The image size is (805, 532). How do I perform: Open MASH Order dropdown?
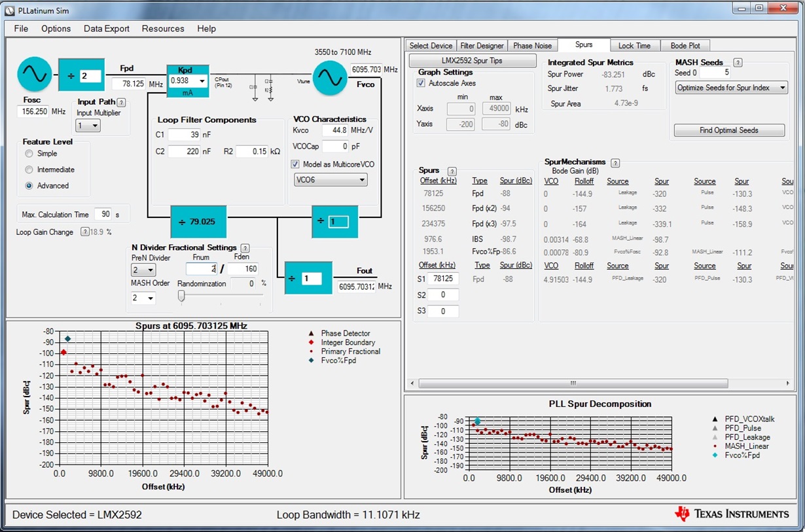click(143, 298)
